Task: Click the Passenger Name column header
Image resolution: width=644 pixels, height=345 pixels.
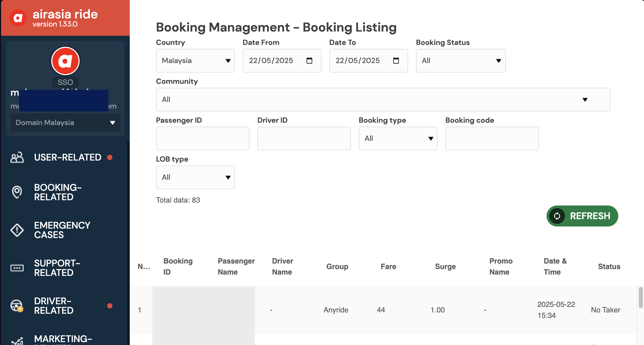Action: point(236,266)
